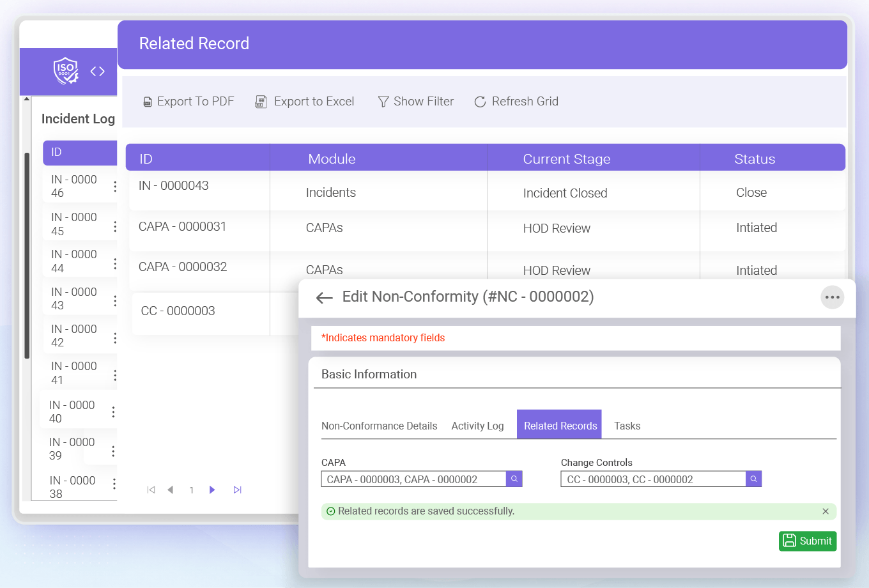Screen dimensions: 869x588
Task: Click the back arrow in Edit Non-Conformity
Action: [x=325, y=297]
